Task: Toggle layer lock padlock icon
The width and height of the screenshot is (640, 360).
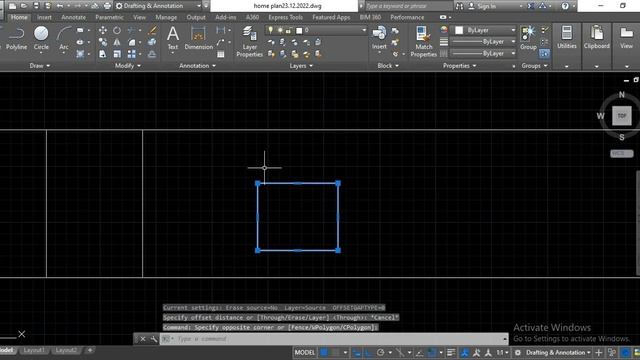Action: point(289,30)
